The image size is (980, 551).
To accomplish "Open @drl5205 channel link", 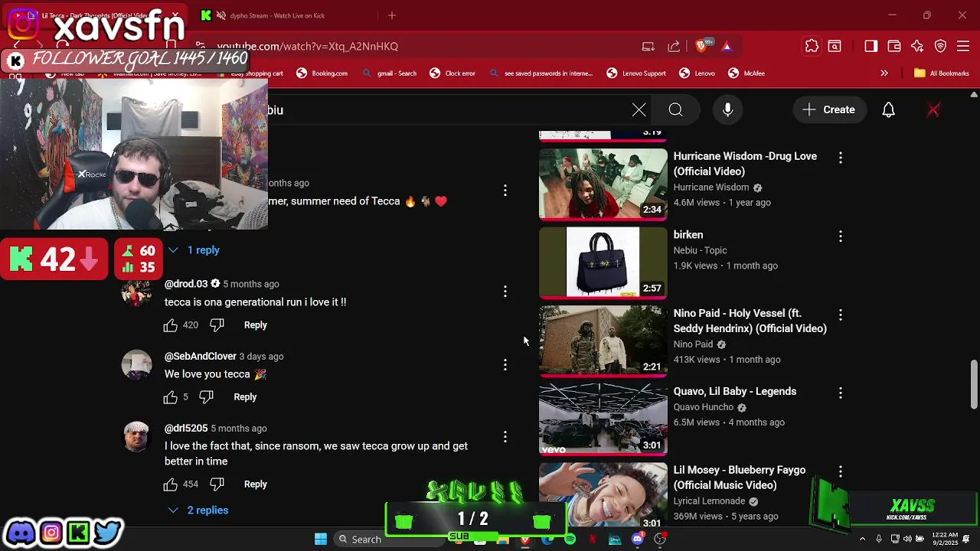I will [186, 429].
